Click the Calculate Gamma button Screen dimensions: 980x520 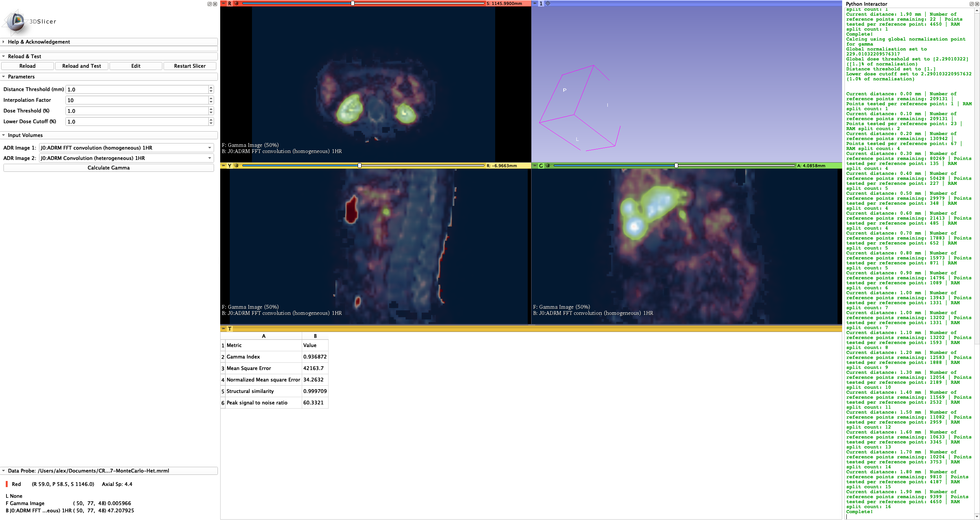[x=108, y=168]
